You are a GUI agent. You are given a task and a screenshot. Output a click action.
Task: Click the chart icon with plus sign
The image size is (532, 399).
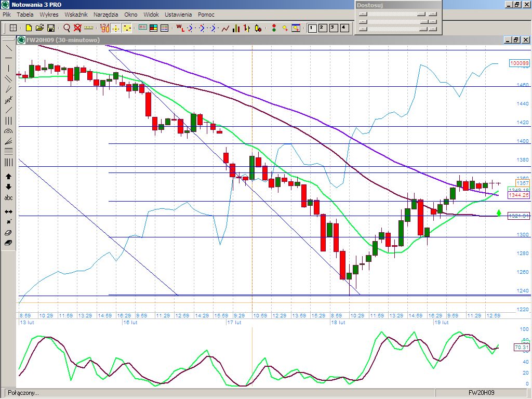[x=296, y=28]
